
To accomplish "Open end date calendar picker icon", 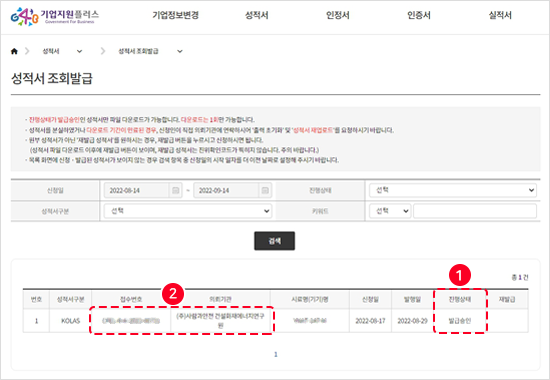I will click(x=265, y=191).
